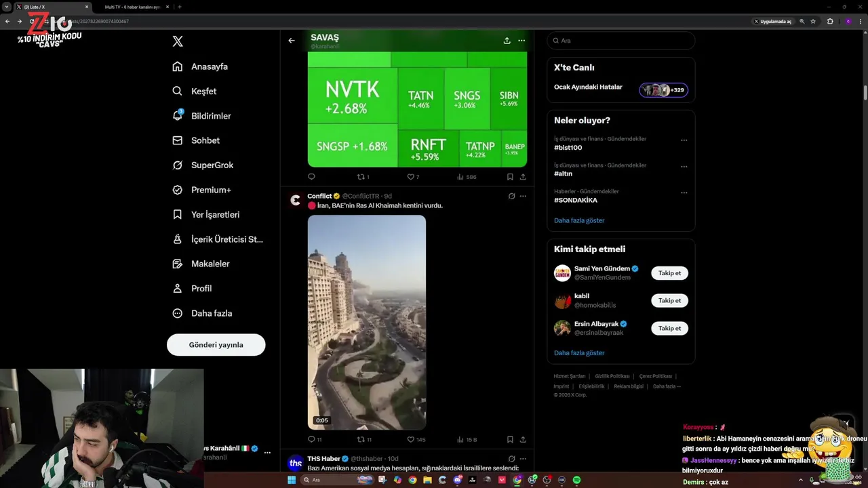Open the #bist100 trend

point(568,148)
